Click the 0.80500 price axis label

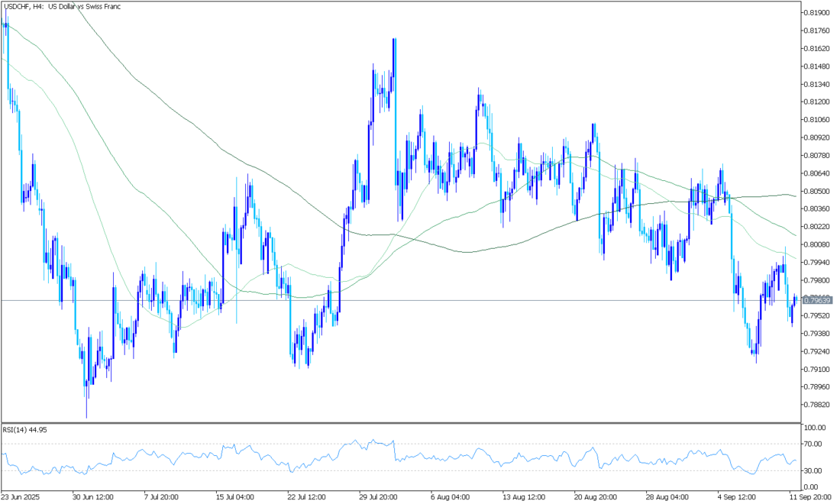coord(817,191)
